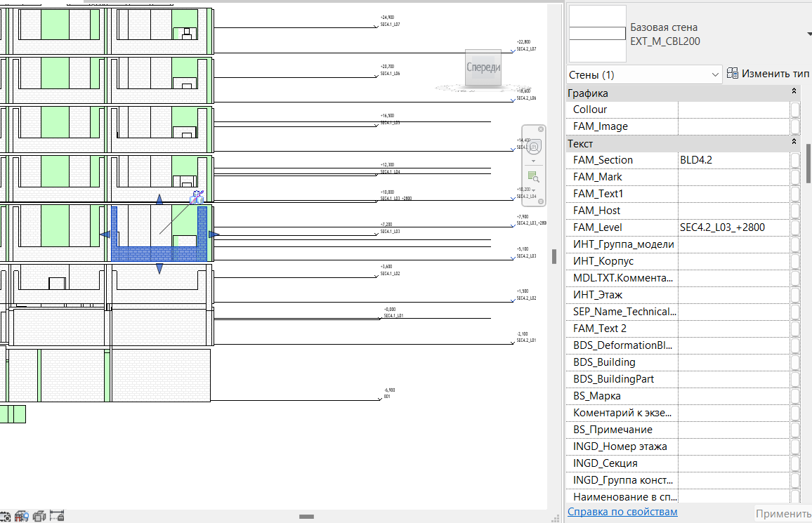
Task: Click the associate parameter button for FAM_Level row
Action: tap(795, 227)
